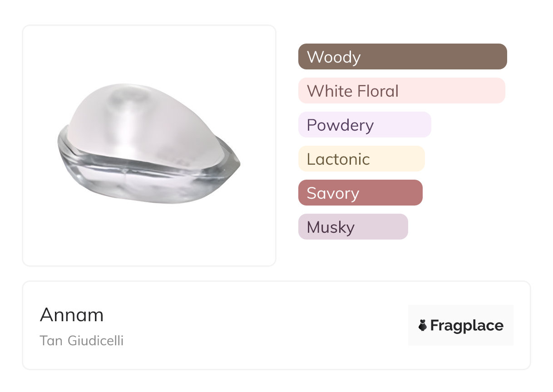
Task: Click the "Lactonic" text label
Action: pyautogui.click(x=338, y=159)
